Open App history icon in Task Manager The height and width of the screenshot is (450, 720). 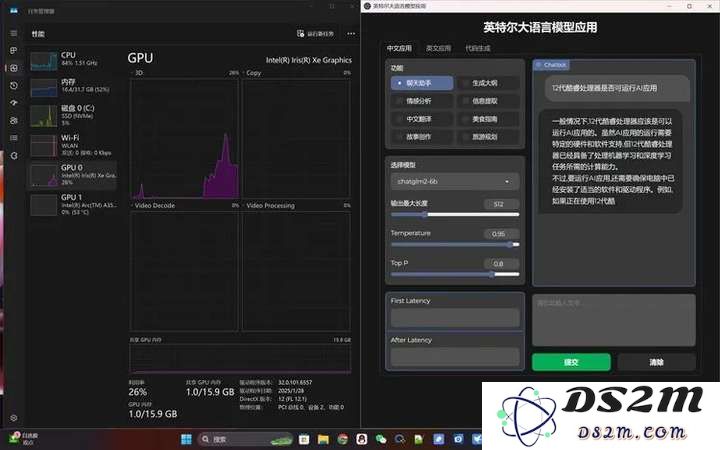click(14, 85)
